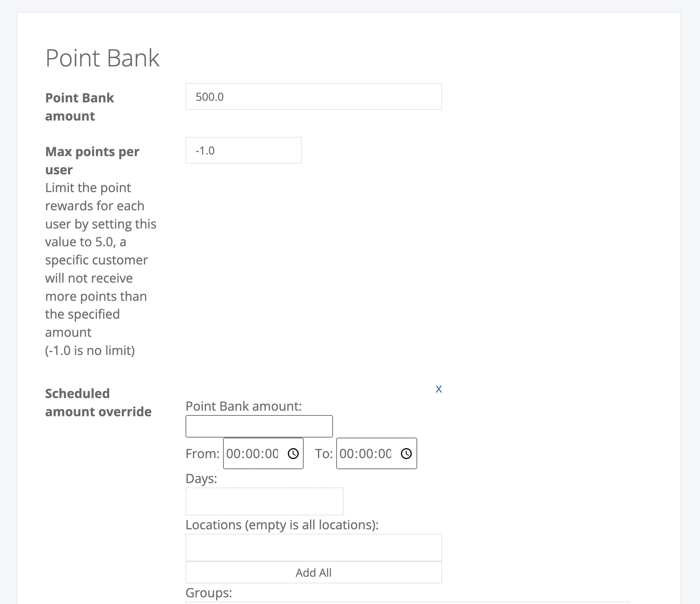Select the minutes segment of From time
Viewport: 700px width, 604px height.
click(x=252, y=453)
